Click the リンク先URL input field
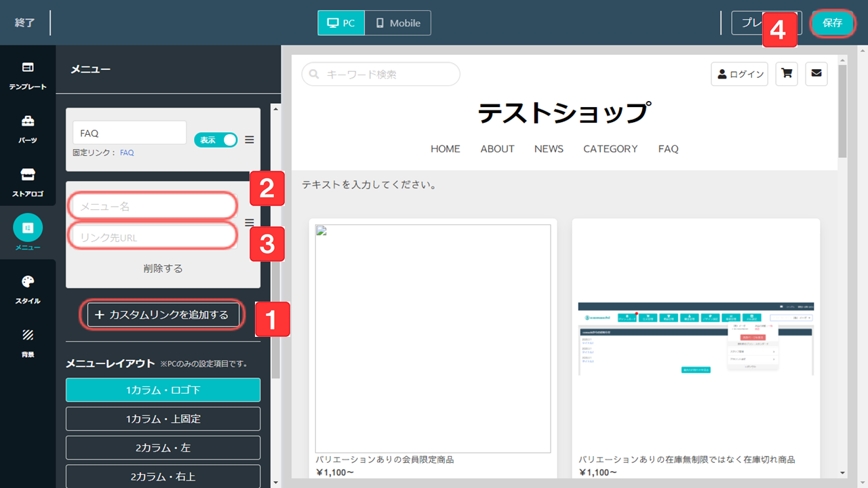The height and width of the screenshot is (488, 868). tap(153, 237)
